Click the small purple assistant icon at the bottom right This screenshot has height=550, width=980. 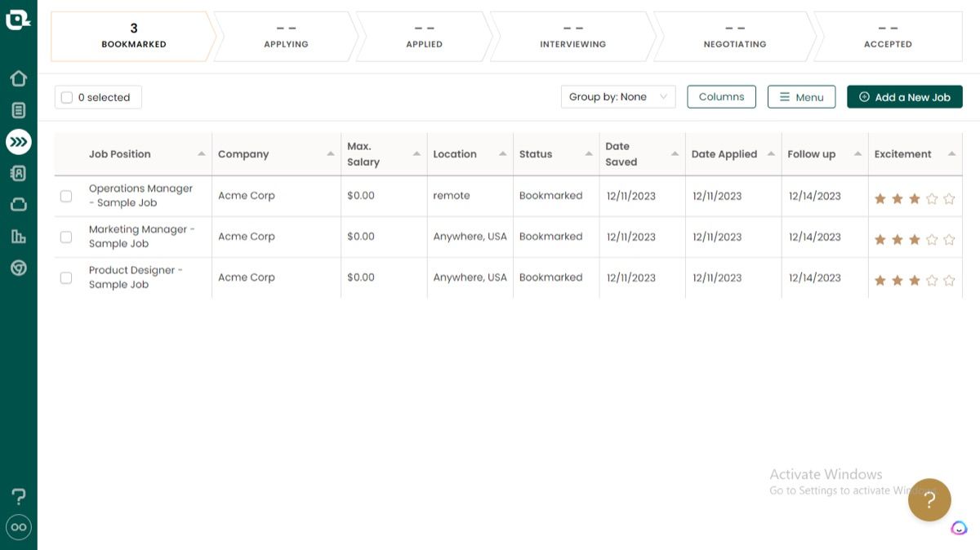[x=959, y=528]
